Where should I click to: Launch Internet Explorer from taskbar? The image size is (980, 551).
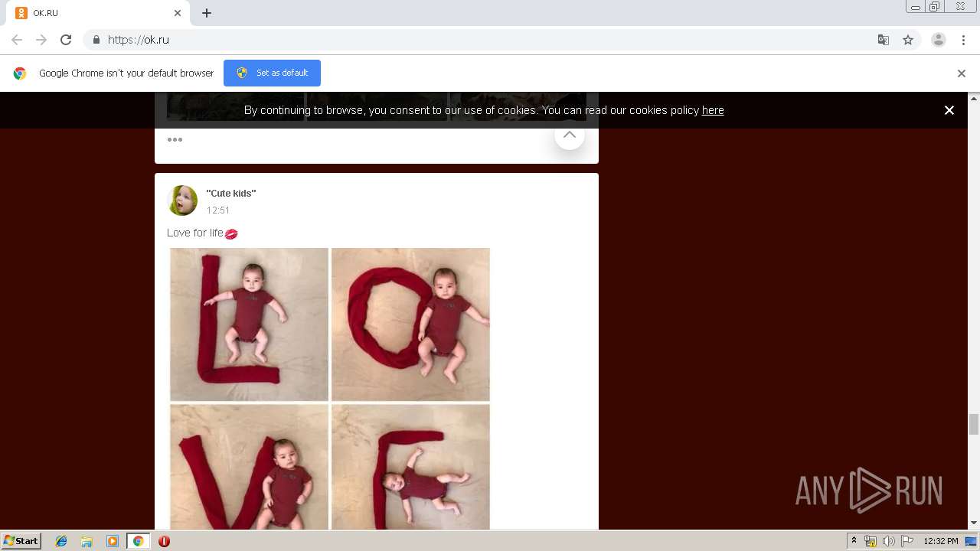[61, 541]
